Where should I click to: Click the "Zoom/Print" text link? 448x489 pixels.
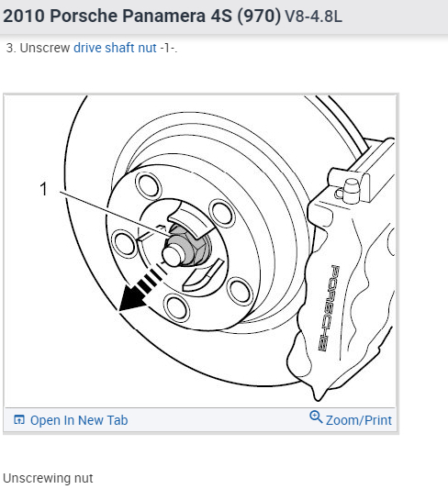(x=358, y=420)
